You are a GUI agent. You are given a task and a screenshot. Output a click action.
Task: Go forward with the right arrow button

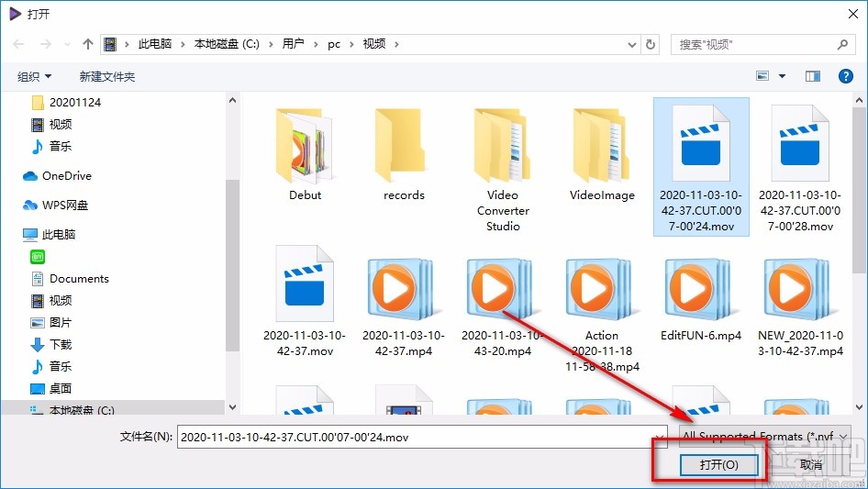(x=45, y=44)
